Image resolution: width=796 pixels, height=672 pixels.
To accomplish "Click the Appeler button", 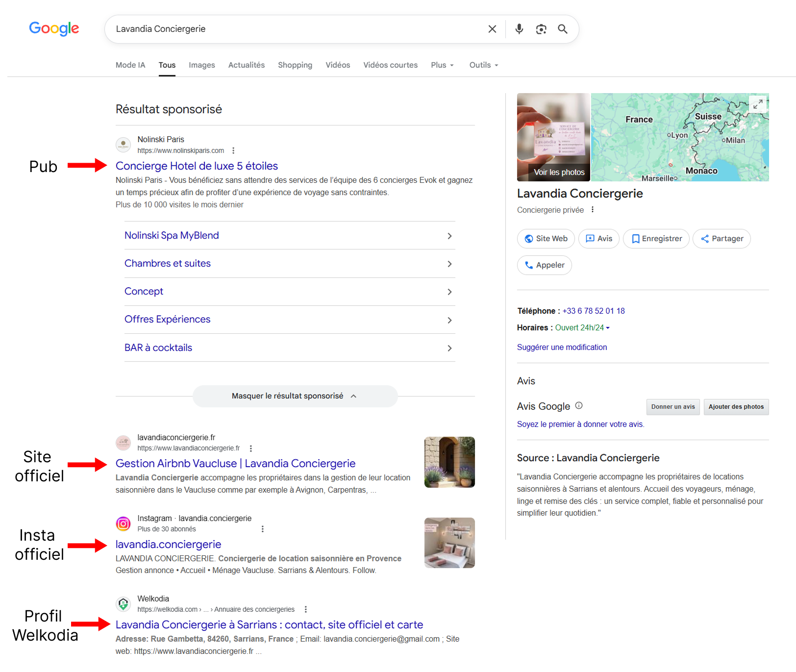I will (x=545, y=265).
